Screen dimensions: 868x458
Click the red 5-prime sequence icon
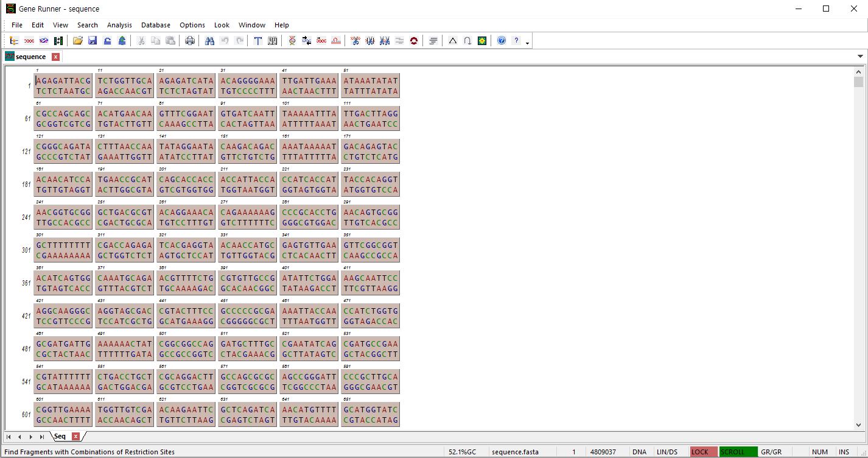tap(321, 41)
